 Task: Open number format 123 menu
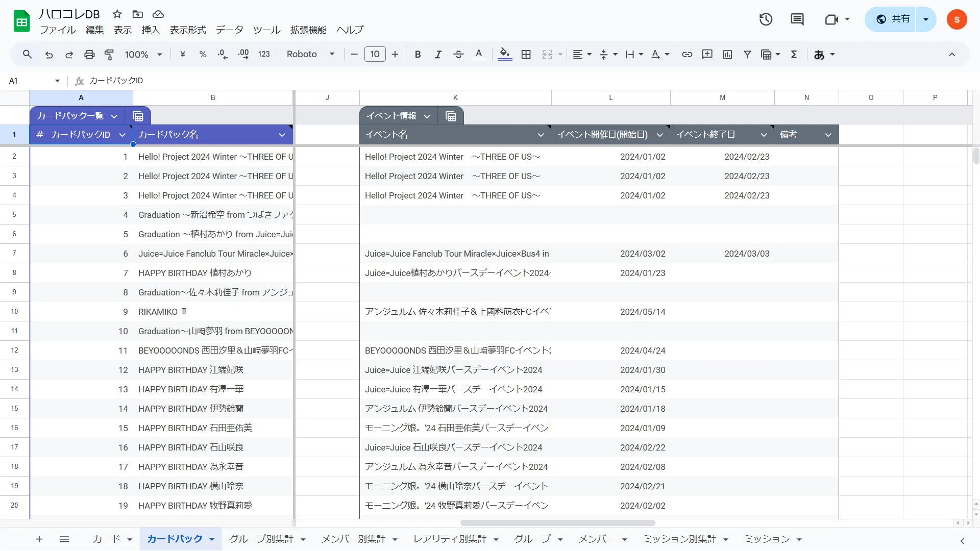tap(264, 54)
